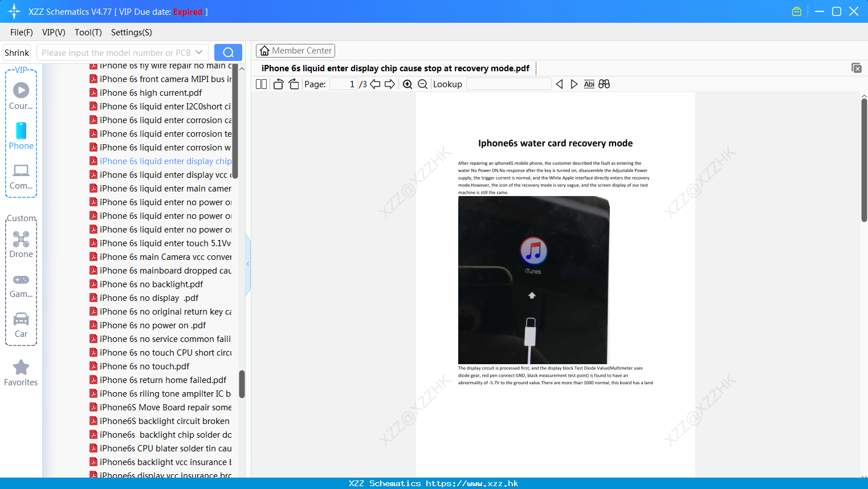Image resolution: width=868 pixels, height=489 pixels.
Task: Select Drone category in sidebar
Action: [21, 244]
